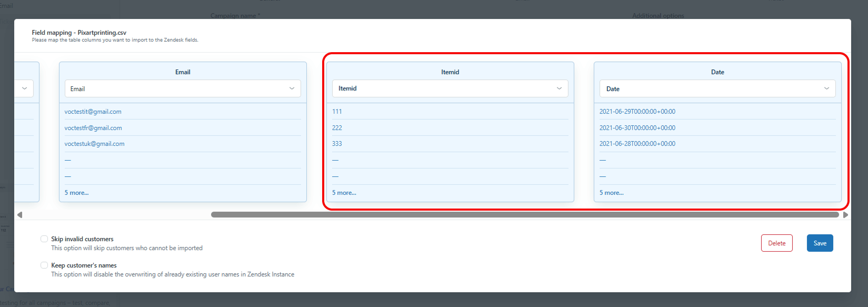868x307 pixels.
Task: Select the 2021-06-29 date value
Action: point(637,112)
